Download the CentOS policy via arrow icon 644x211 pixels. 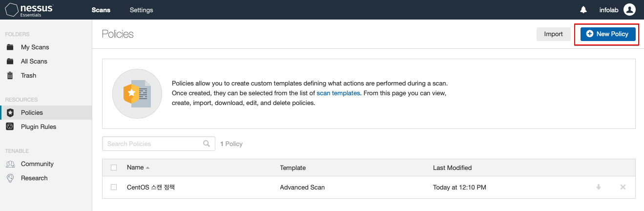pos(599,187)
